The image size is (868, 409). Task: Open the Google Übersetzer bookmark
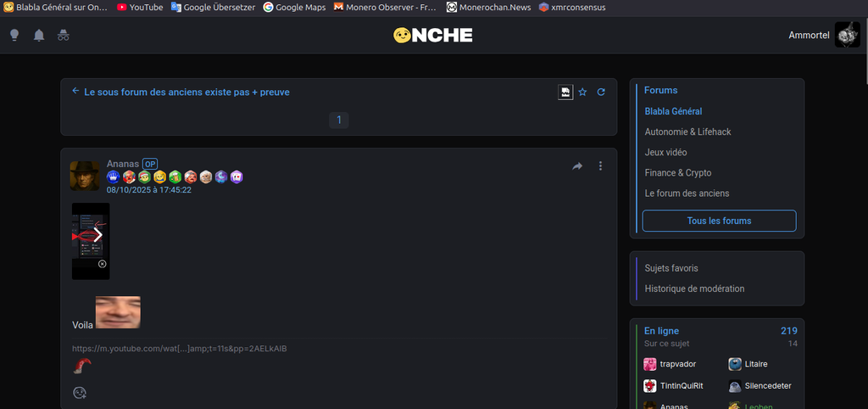coord(213,7)
